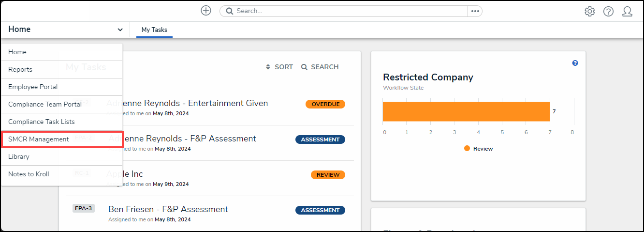Open the help question mark icon
Viewport: 644px width, 232px height.
(x=608, y=12)
